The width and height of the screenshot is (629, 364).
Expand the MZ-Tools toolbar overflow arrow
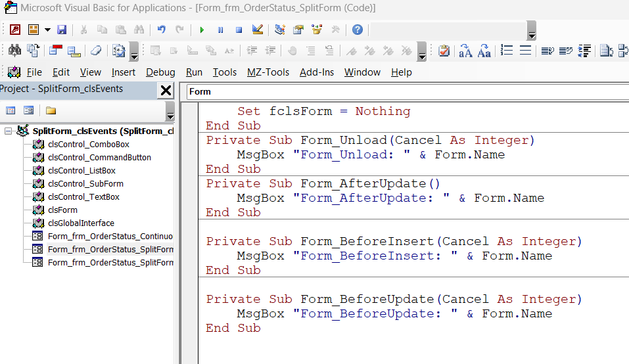(134, 52)
